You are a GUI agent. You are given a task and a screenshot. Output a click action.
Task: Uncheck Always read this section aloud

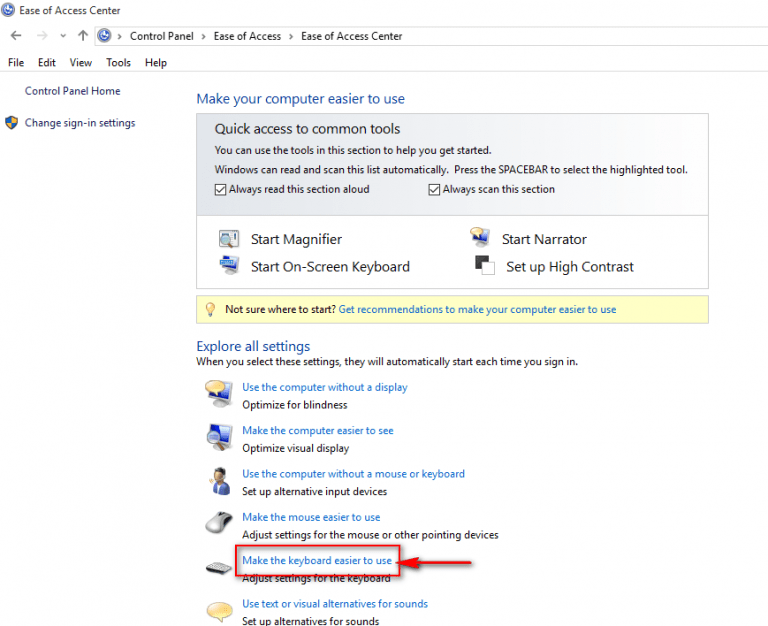click(x=221, y=189)
